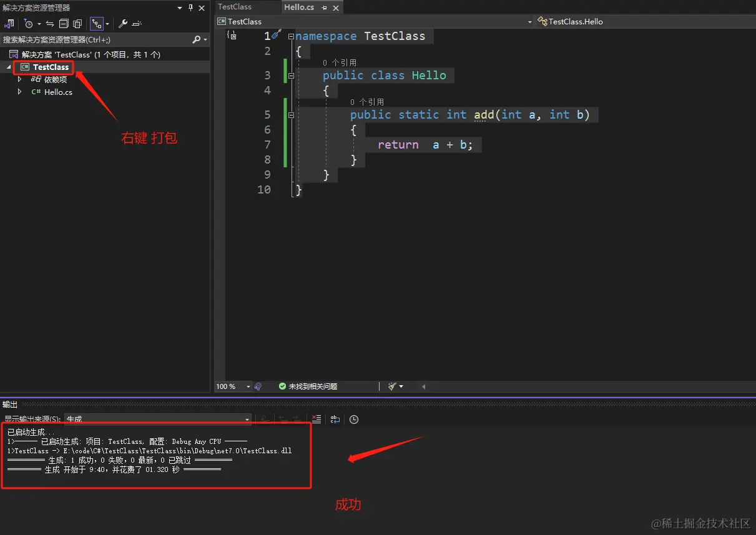The height and width of the screenshot is (535, 756).
Task: Open the pending changes filter clock icon
Action: (x=29, y=24)
